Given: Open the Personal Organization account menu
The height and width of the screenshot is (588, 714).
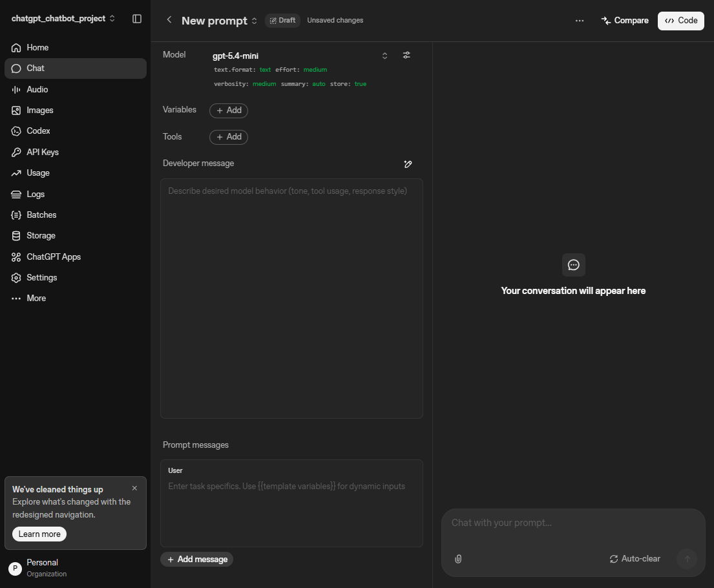Looking at the screenshot, I should coord(76,568).
